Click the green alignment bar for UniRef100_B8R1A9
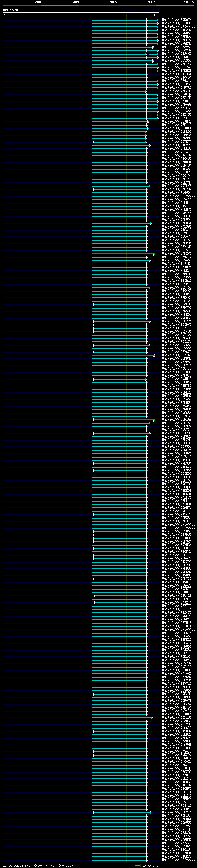Image resolution: width=197 pixels, height=868 pixels. tap(124, 419)
